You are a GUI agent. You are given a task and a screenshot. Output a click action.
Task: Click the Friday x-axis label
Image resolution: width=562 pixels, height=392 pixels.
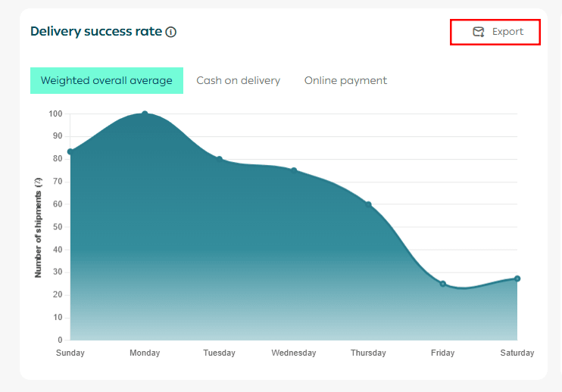(x=443, y=353)
